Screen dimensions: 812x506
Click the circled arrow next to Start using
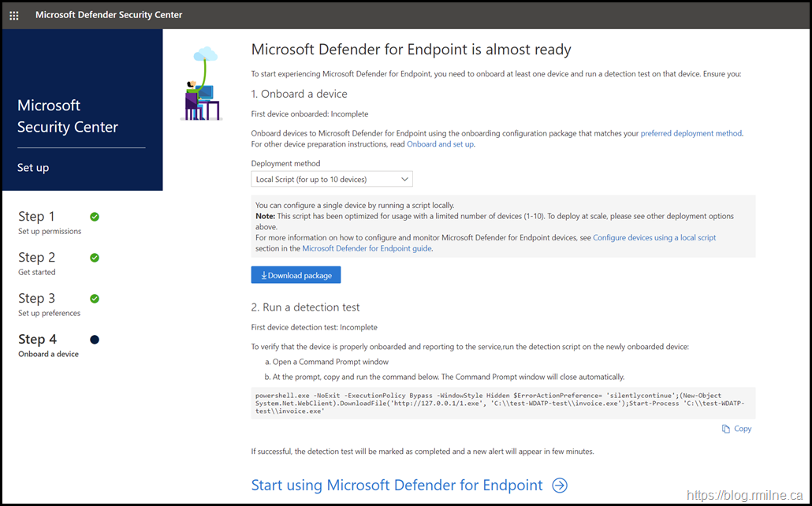click(559, 486)
